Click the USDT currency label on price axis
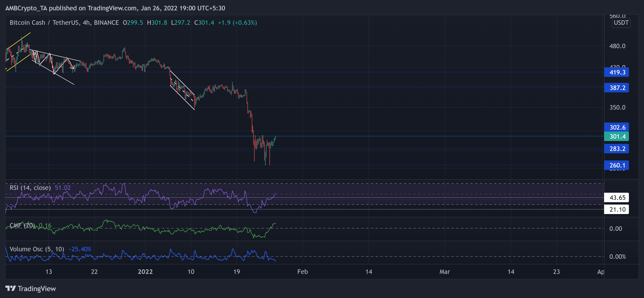The height and width of the screenshot is (298, 644). (x=621, y=23)
